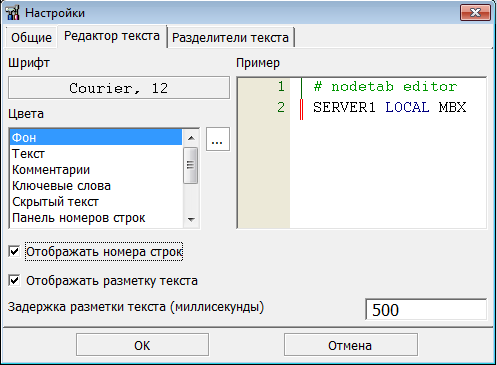Click the colors list scroll up arrow
This screenshot has width=497, height=365.
pyautogui.click(x=191, y=138)
